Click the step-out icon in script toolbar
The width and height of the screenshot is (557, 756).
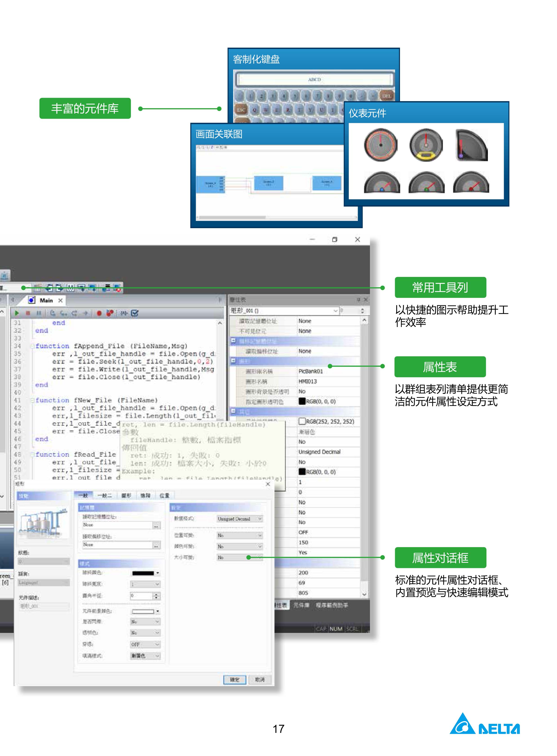pos(74,313)
